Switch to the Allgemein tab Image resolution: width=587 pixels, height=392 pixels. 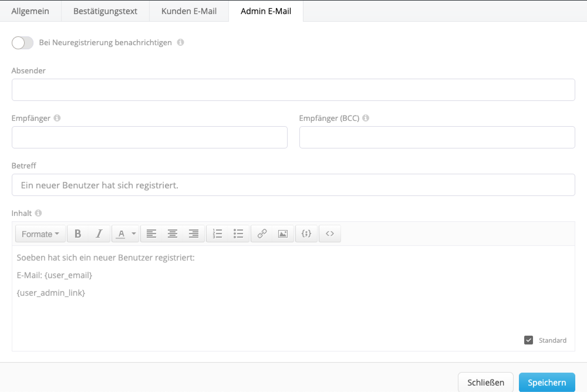click(30, 11)
